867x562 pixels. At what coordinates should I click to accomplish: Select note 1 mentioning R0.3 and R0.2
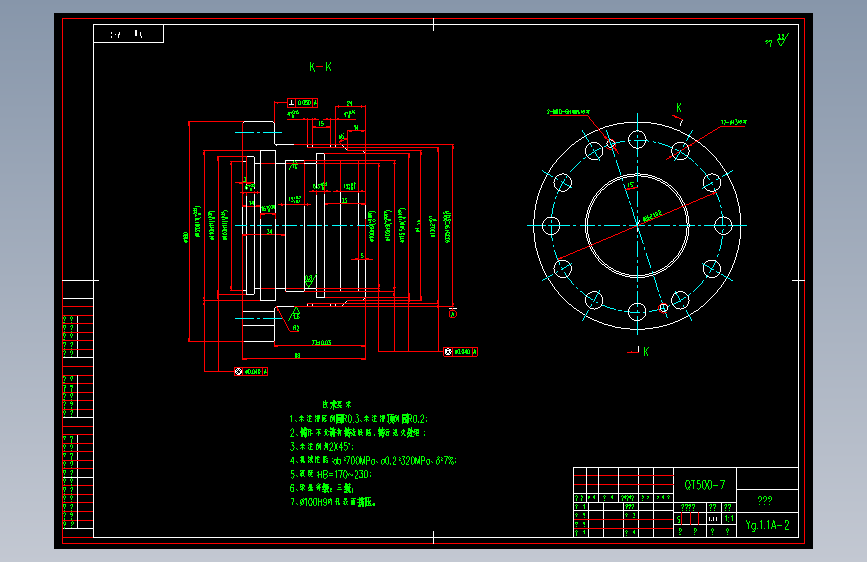pos(358,419)
